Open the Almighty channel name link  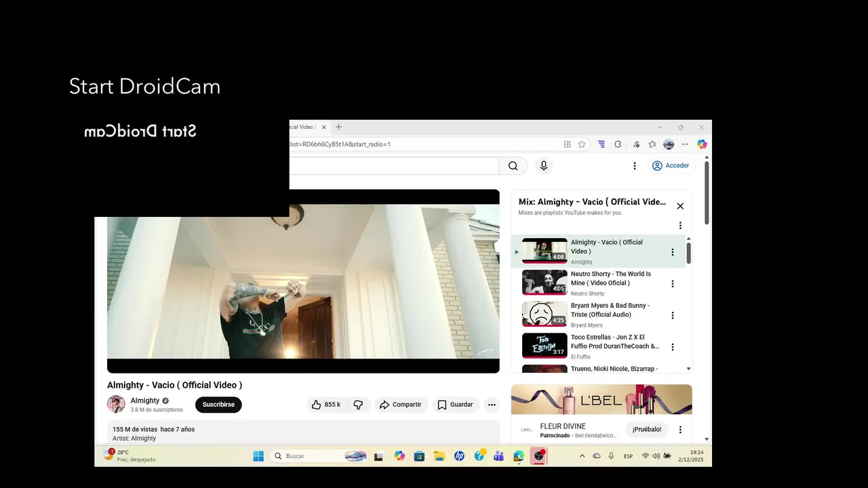pos(144,401)
